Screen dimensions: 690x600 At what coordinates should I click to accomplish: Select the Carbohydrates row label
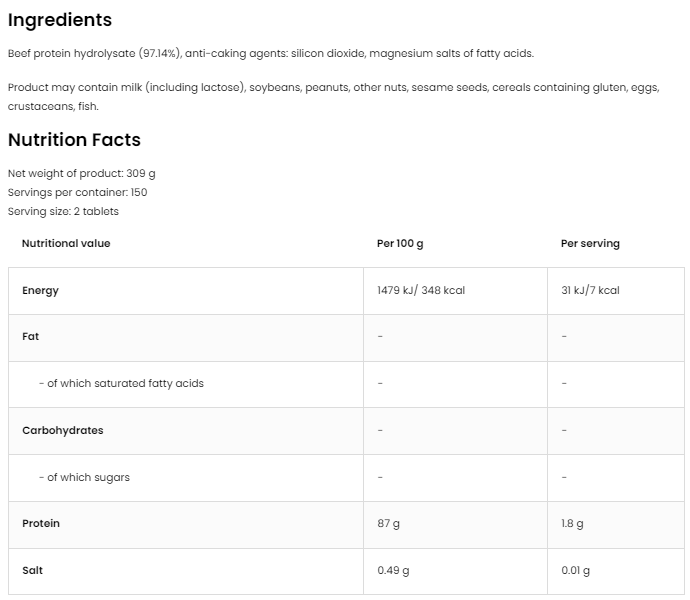click(x=63, y=430)
